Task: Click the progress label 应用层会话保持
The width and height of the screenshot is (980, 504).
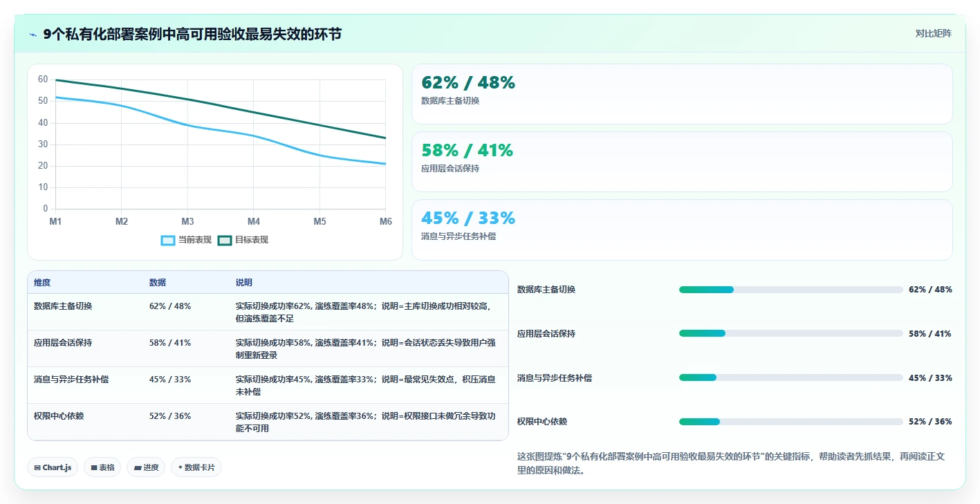Action: 546,334
